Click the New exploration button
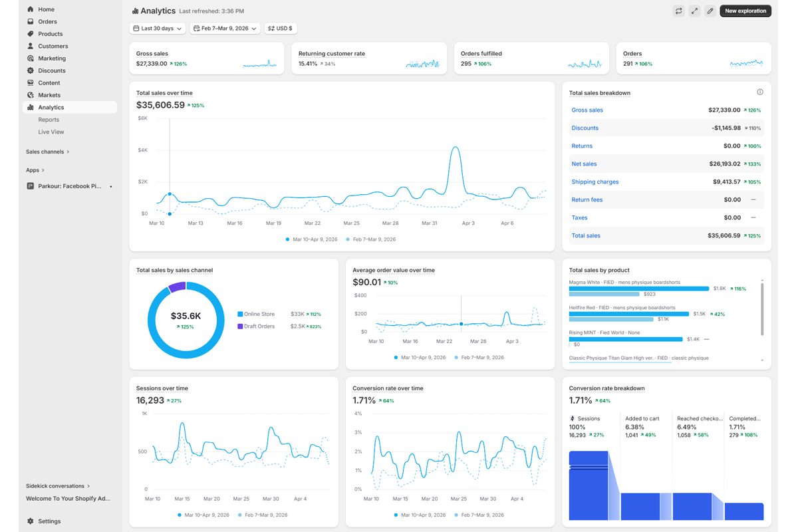 pos(745,11)
